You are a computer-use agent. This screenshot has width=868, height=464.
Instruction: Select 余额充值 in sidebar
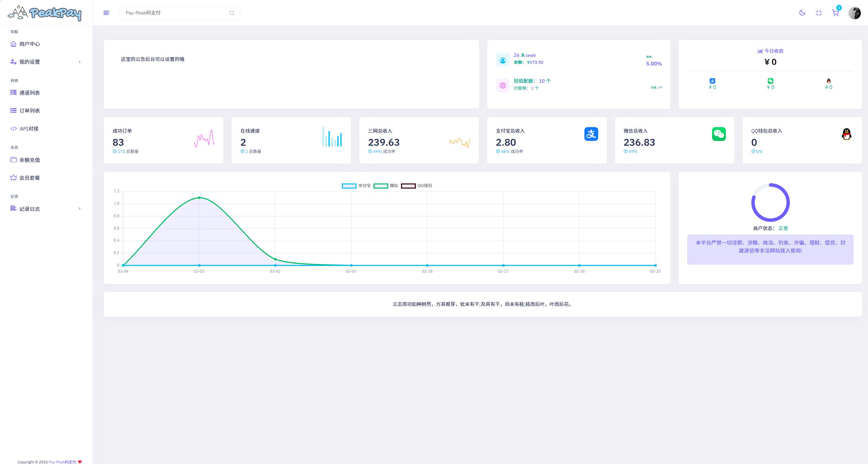tap(30, 160)
